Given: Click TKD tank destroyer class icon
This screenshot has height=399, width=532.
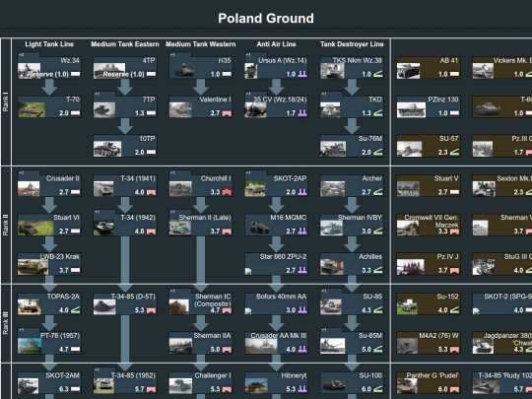Looking at the screenshot, I should [x=378, y=113].
